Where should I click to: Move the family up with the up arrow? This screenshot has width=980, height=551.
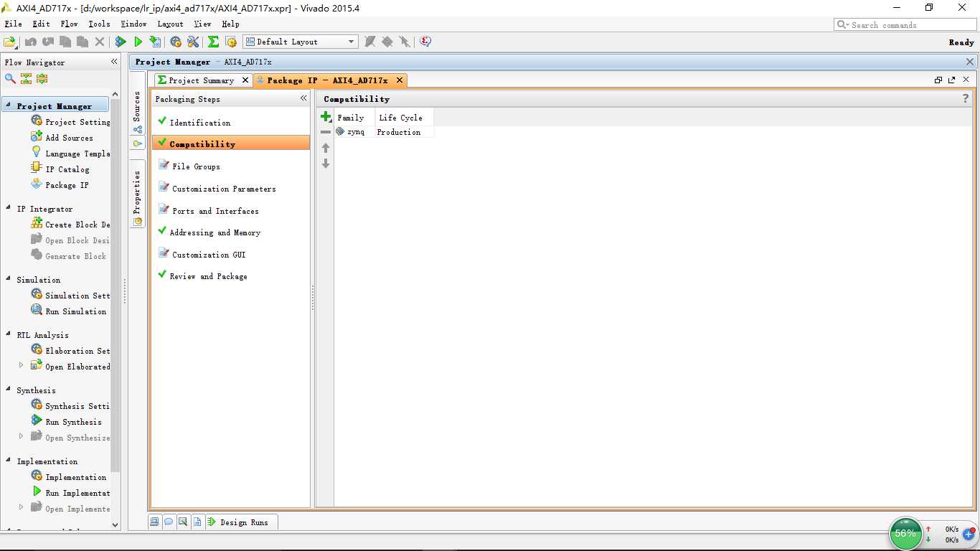click(x=326, y=148)
